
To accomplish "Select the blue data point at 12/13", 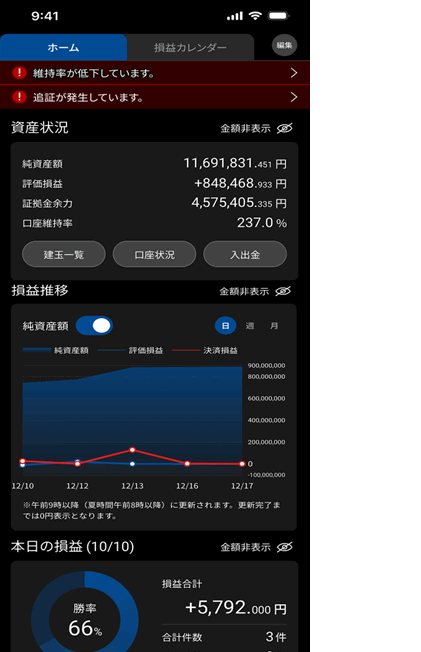I will pos(132,464).
